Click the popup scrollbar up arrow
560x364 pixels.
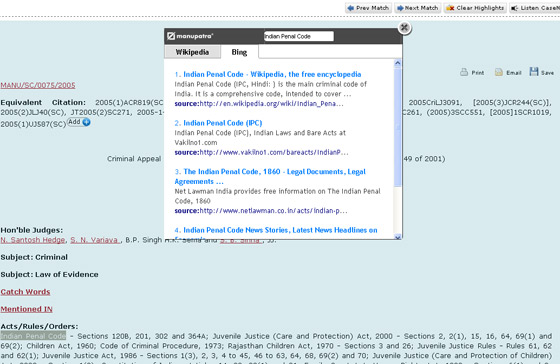click(398, 63)
